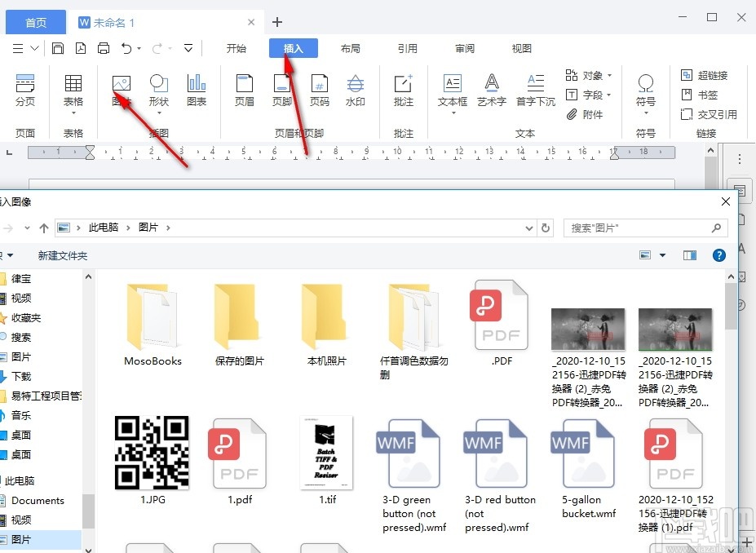Insert WordArt using 艺术字 icon
This screenshot has height=553, width=756.
point(491,83)
